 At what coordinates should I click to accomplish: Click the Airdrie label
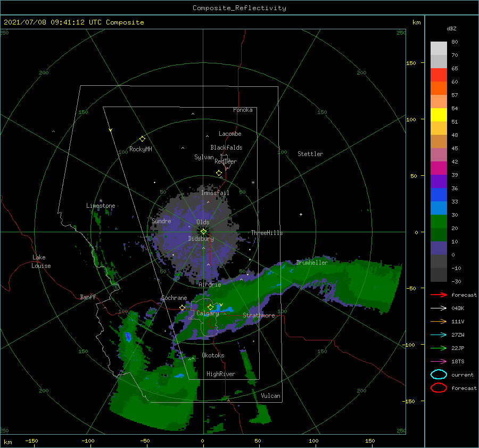pyautogui.click(x=210, y=284)
